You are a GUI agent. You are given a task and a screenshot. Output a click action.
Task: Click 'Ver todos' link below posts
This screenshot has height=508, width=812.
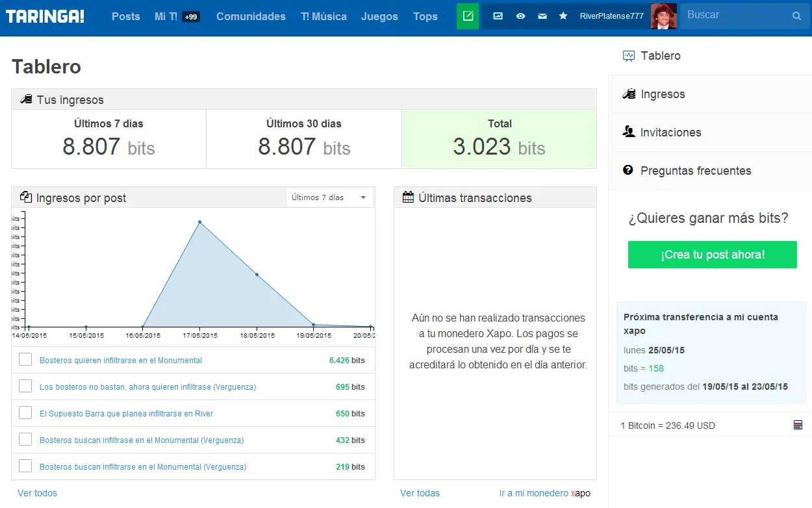37,493
